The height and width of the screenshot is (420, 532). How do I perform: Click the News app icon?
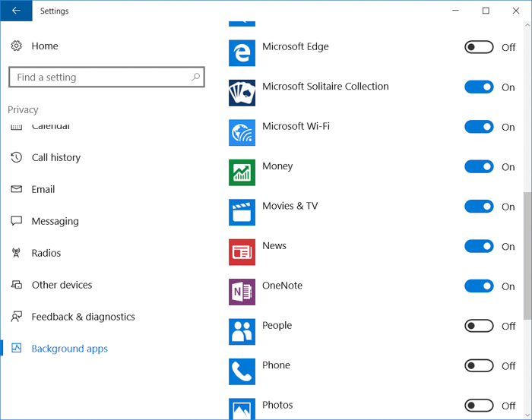242,252
